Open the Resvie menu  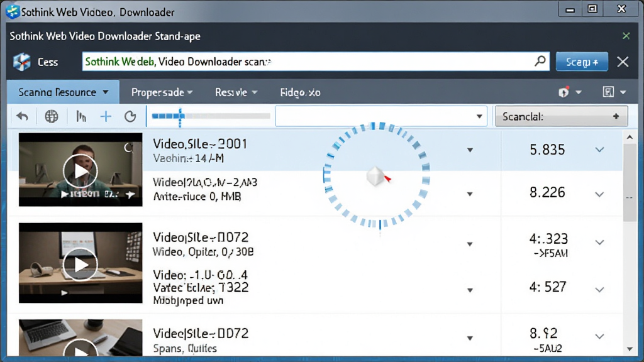coord(236,92)
